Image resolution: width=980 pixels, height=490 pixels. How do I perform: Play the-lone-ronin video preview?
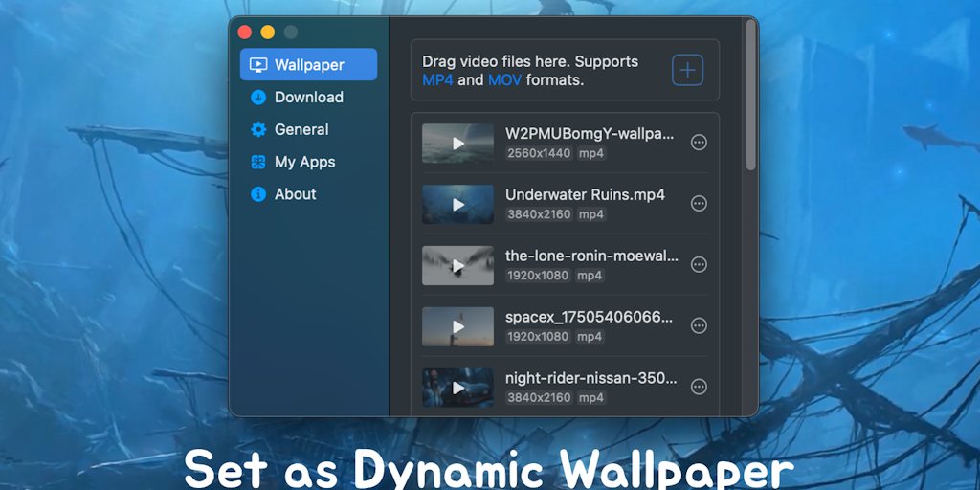pyautogui.click(x=458, y=266)
